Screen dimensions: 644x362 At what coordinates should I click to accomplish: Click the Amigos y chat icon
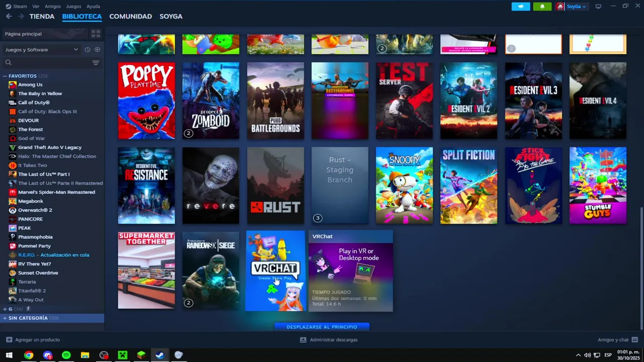coord(634,340)
